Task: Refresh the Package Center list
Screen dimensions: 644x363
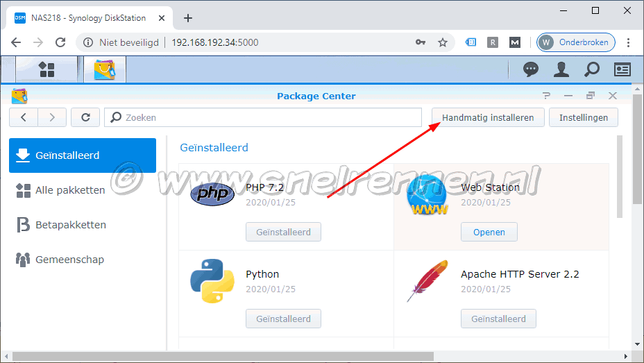Action: click(85, 117)
